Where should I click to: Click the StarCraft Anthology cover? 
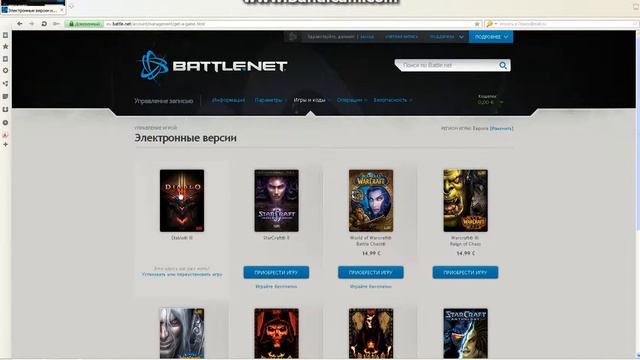466,333
